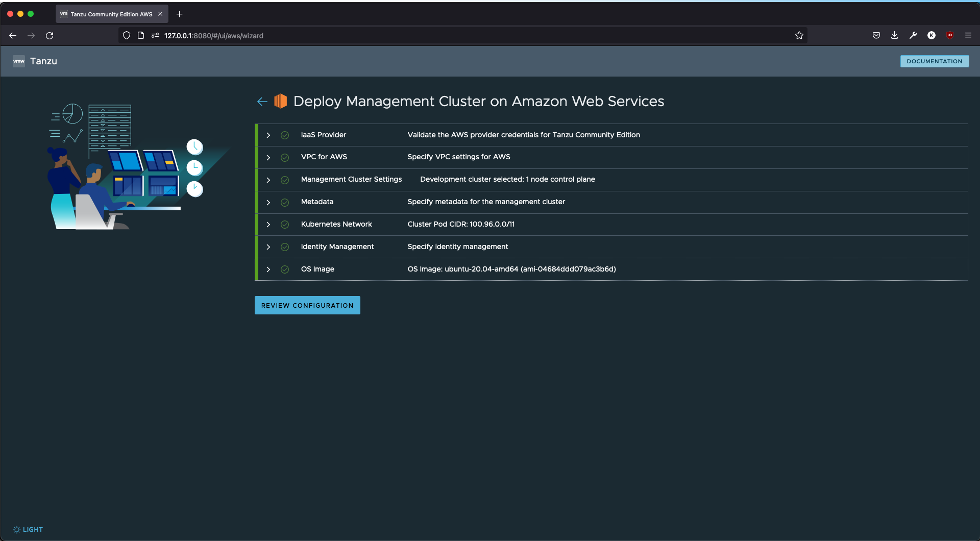Image resolution: width=980 pixels, height=541 pixels.
Task: Click the Identity Management green check icon
Action: [x=285, y=247]
